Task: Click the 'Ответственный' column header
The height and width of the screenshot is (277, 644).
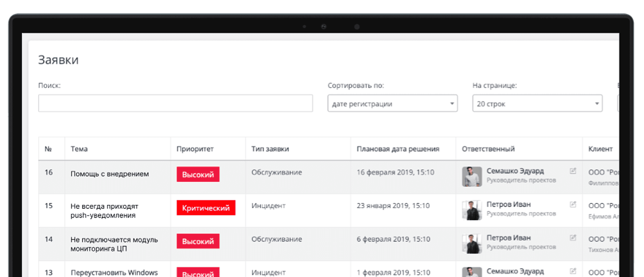Action: point(488,149)
